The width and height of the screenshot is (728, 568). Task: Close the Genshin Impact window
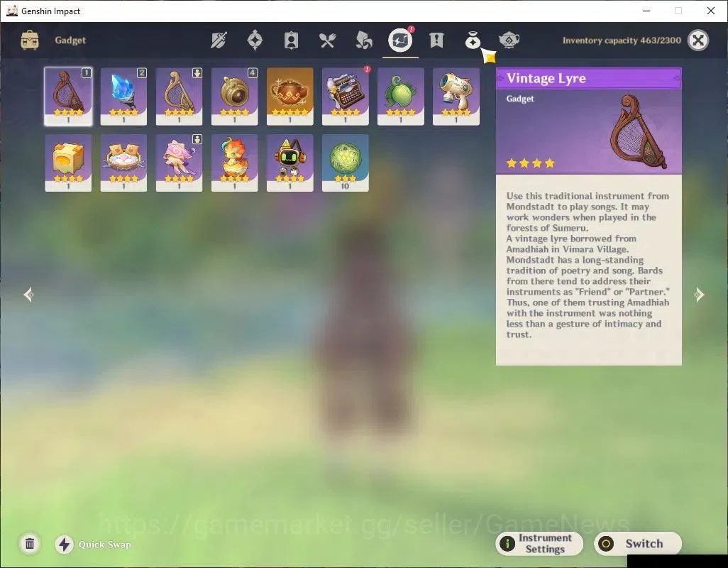point(711,11)
